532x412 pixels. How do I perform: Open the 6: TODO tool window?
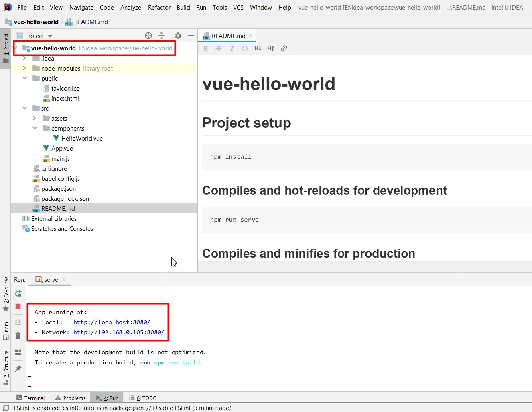pyautogui.click(x=143, y=398)
